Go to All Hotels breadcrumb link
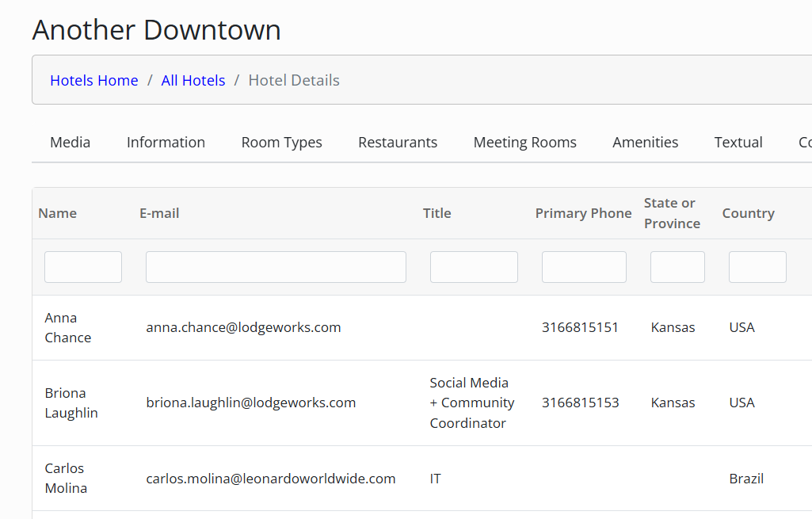Viewport: 812px width, 519px height. (193, 80)
